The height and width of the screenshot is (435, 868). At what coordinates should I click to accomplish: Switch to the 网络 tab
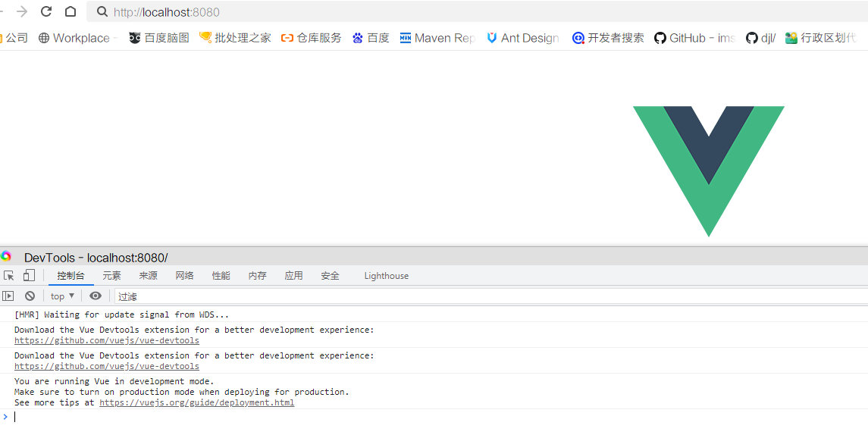[184, 276]
